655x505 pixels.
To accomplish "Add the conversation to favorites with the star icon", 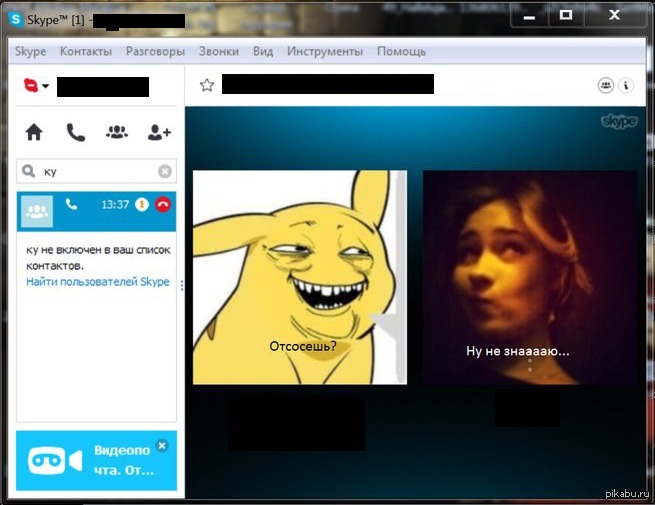I will tap(207, 85).
